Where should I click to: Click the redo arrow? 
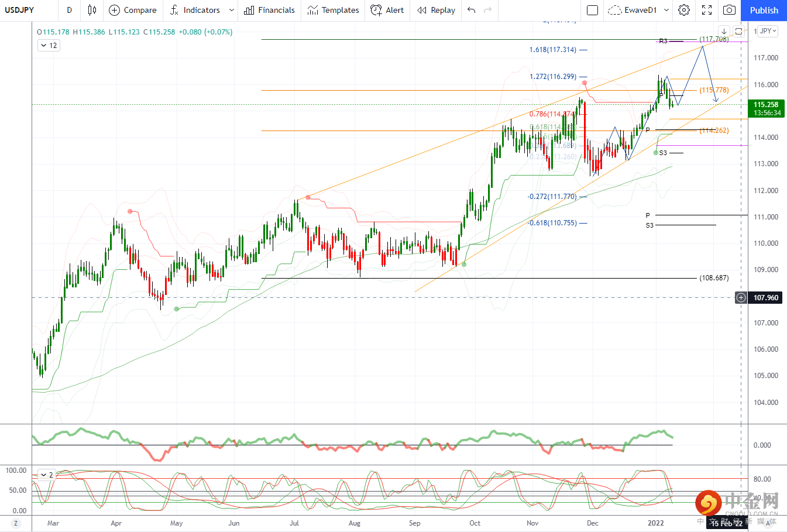coord(487,10)
